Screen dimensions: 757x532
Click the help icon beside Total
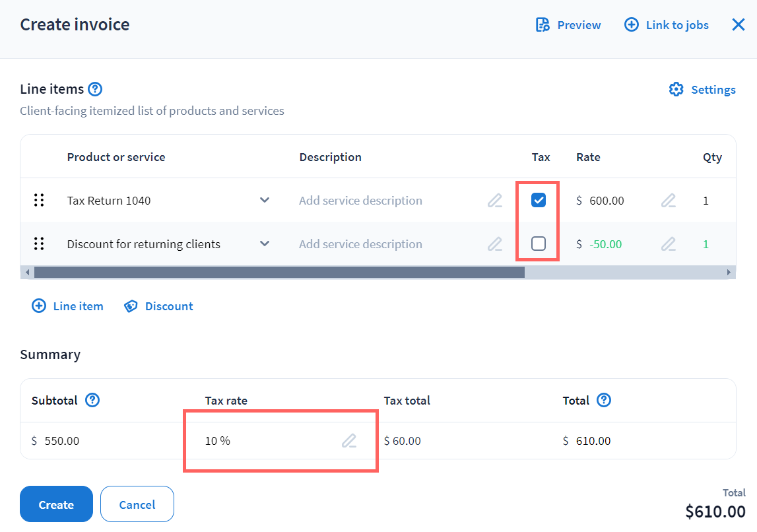(603, 400)
